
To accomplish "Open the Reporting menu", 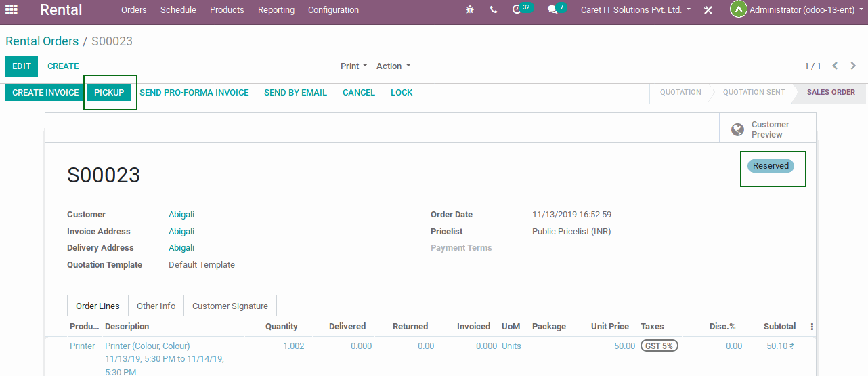I will [276, 10].
